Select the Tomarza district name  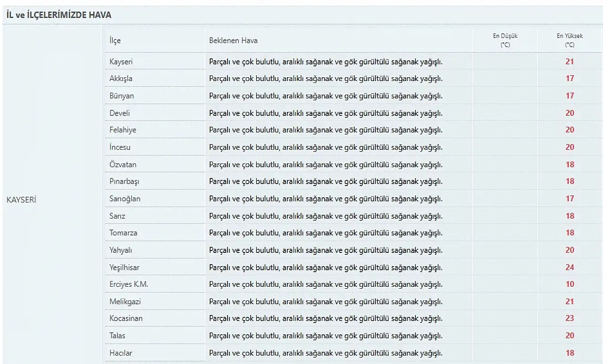coord(123,233)
